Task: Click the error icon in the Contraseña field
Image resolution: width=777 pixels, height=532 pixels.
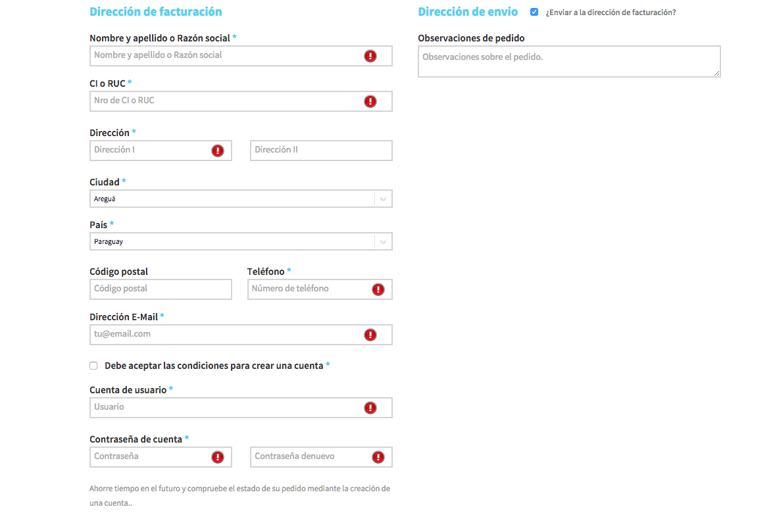Action: [x=218, y=457]
